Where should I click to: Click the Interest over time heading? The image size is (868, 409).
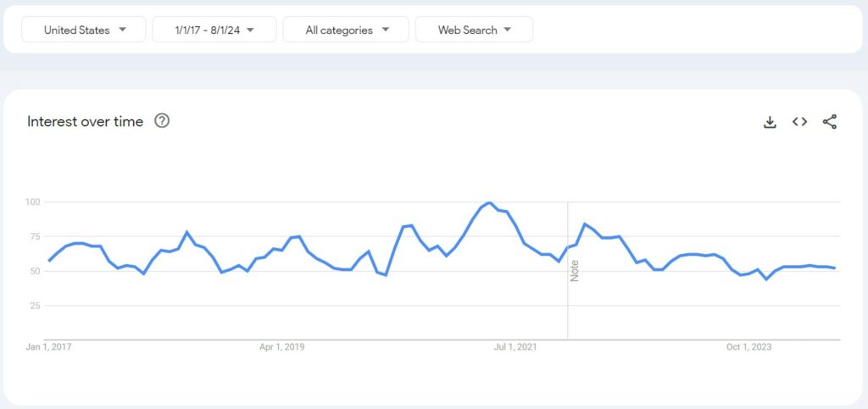pos(85,121)
